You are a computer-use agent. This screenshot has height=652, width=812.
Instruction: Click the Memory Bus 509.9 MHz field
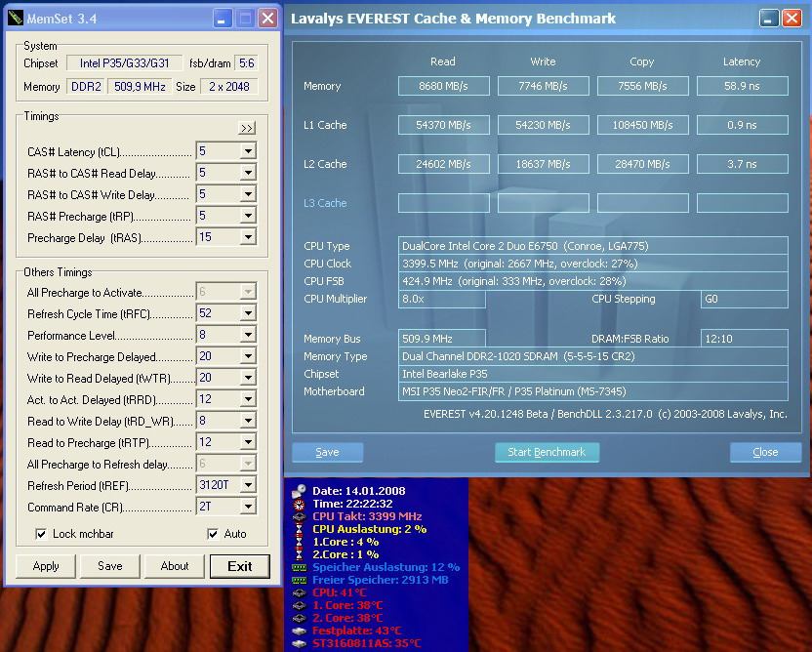click(x=442, y=339)
